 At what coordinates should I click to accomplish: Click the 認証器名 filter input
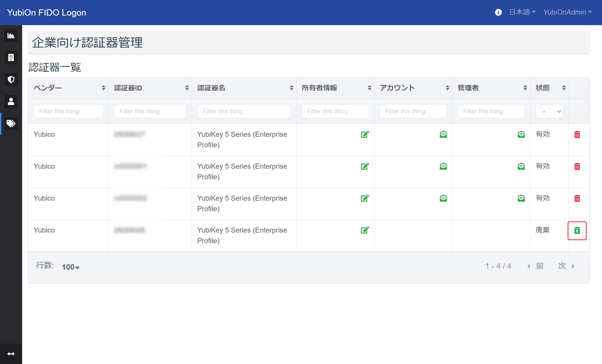click(x=244, y=111)
